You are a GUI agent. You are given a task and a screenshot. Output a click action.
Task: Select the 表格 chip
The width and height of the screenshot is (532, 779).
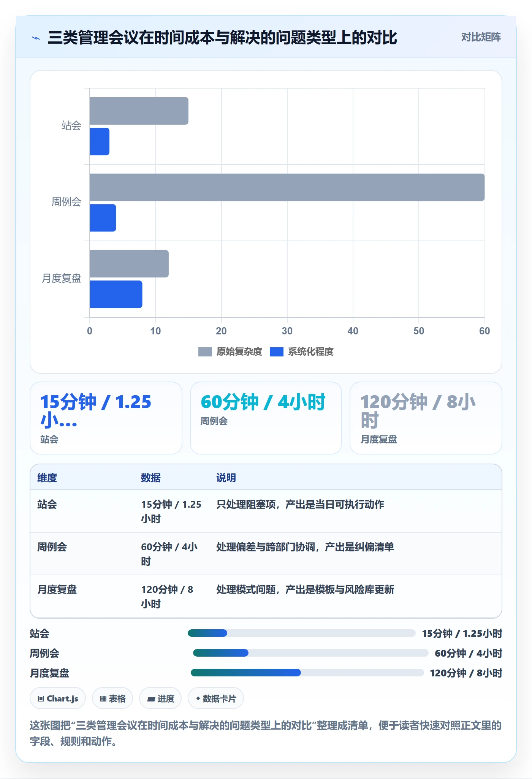[112, 698]
